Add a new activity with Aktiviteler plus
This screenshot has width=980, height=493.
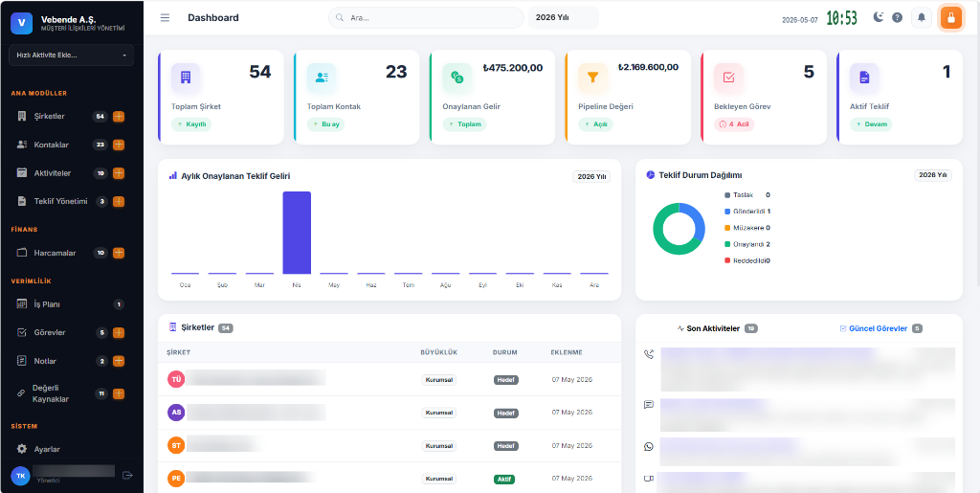coord(118,173)
